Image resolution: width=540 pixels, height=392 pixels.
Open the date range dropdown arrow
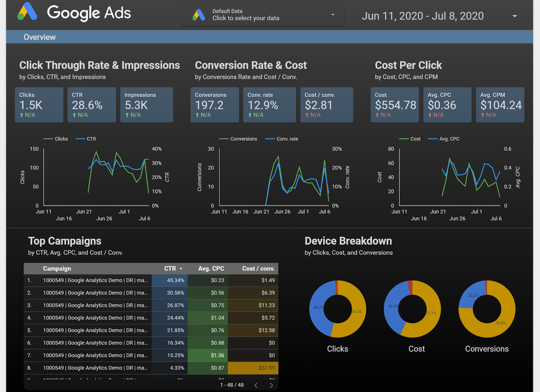click(x=514, y=16)
